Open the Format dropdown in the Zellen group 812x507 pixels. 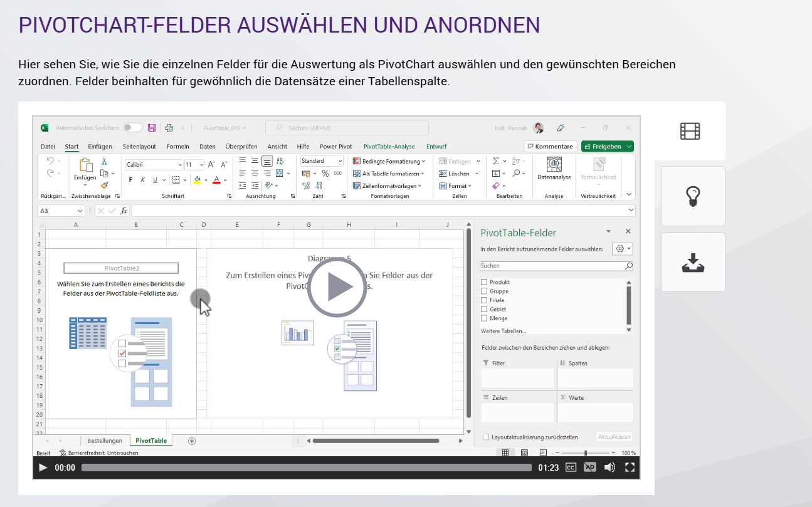pos(456,186)
